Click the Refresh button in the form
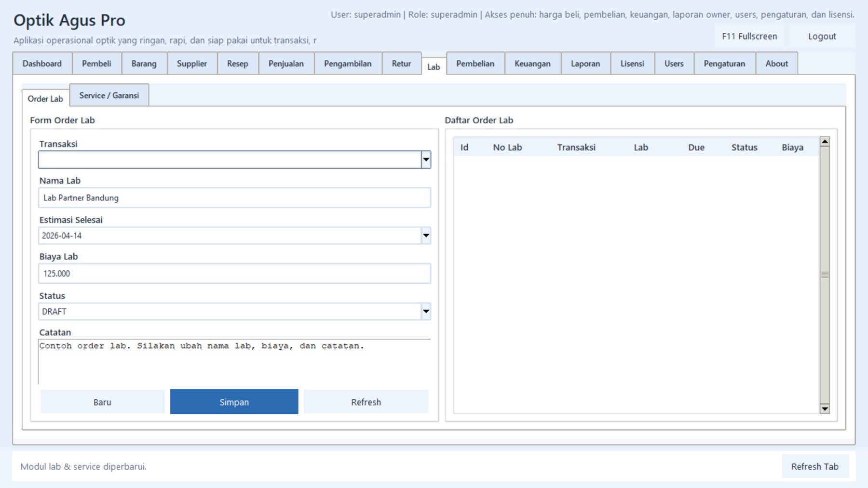 pyautogui.click(x=366, y=402)
